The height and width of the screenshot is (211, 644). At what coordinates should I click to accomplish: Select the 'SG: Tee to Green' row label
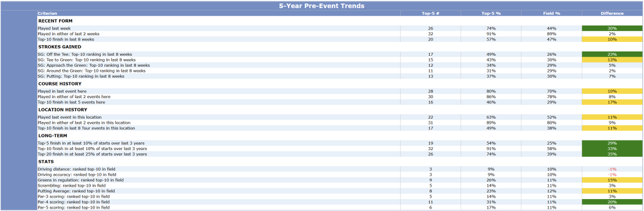pyautogui.click(x=86, y=60)
